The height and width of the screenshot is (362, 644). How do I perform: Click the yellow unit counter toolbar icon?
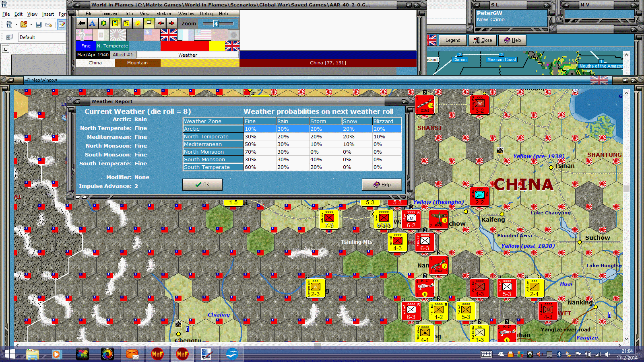point(115,23)
